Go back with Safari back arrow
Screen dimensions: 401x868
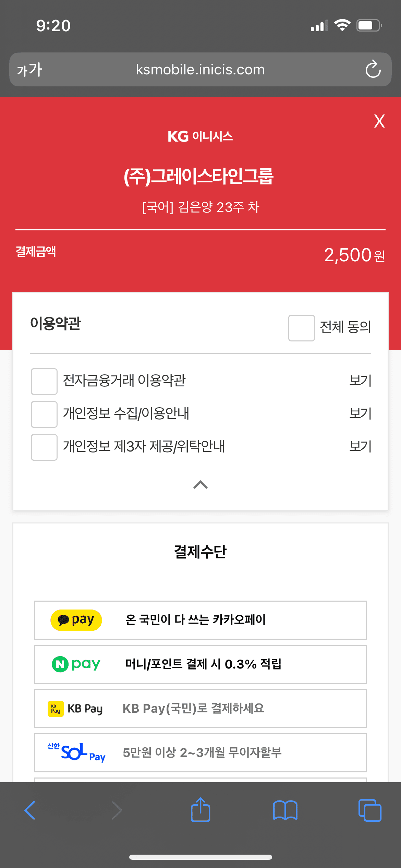[x=30, y=810]
